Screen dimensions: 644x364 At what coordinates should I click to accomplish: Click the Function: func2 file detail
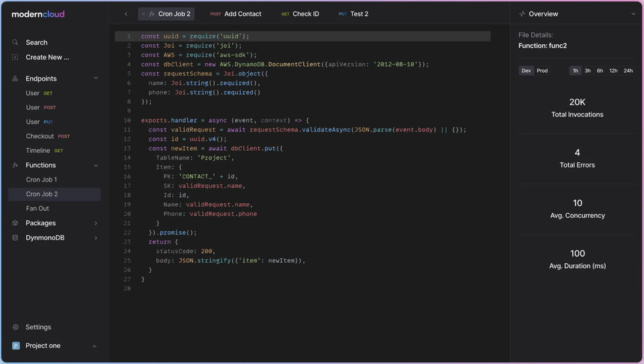[x=542, y=46]
